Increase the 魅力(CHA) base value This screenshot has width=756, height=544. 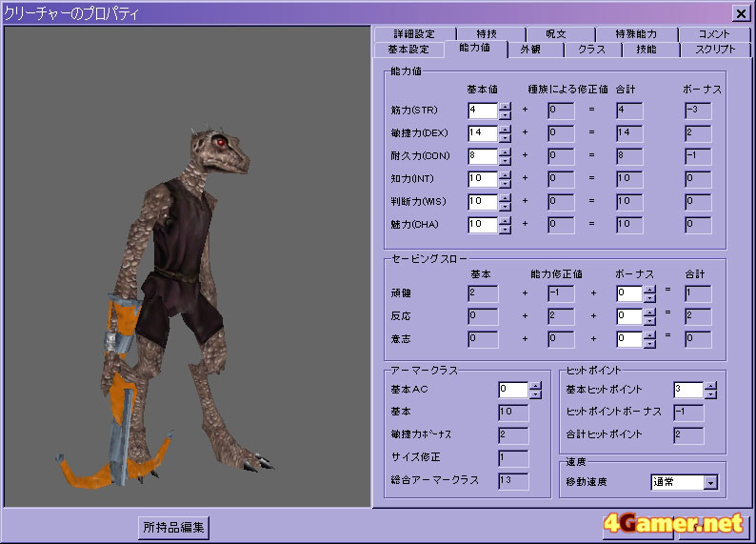(505, 221)
